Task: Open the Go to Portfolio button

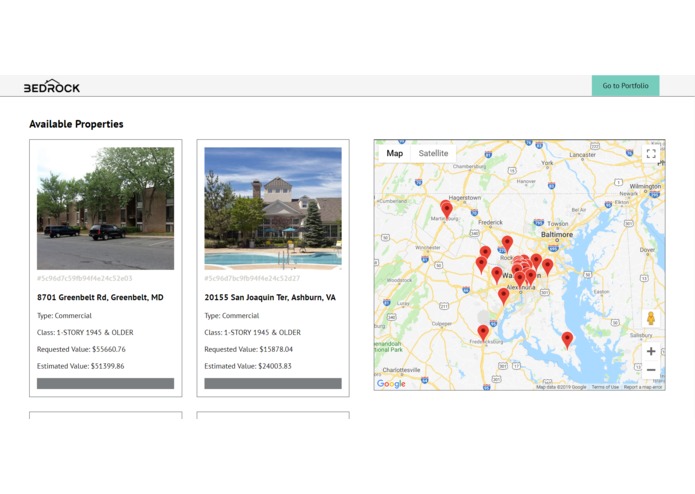Action: pyautogui.click(x=625, y=86)
